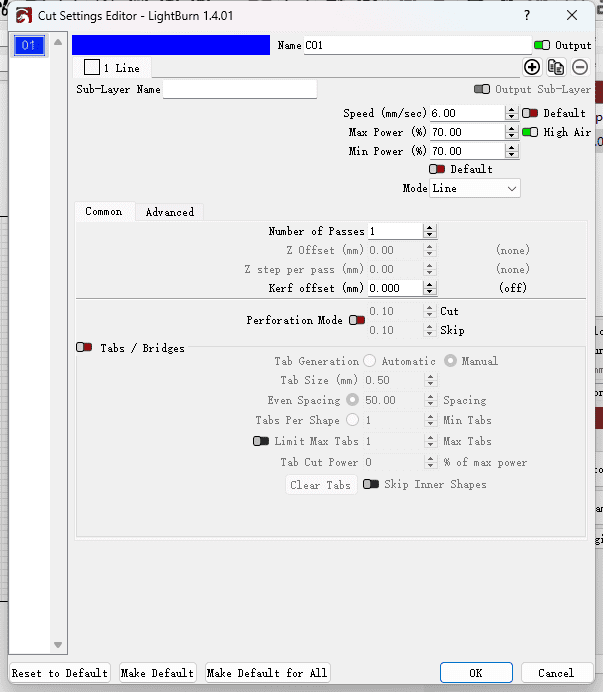
Task: Click the Tab Cut Power spinner arrows
Action: [430, 462]
